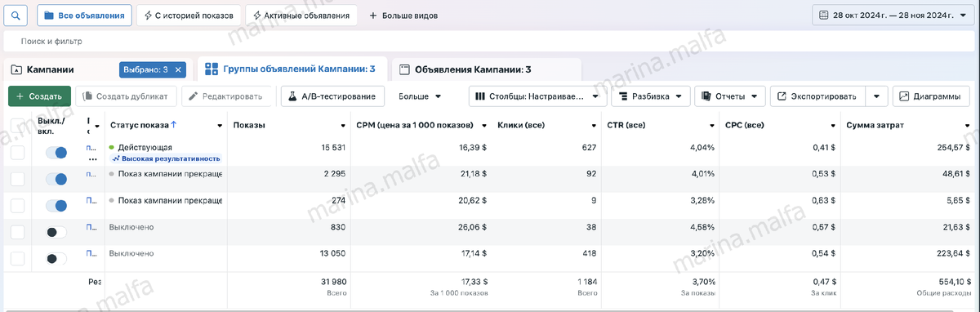This screenshot has height=312, width=980.
Task: Click the Высокая результативность badge
Action: [166, 158]
